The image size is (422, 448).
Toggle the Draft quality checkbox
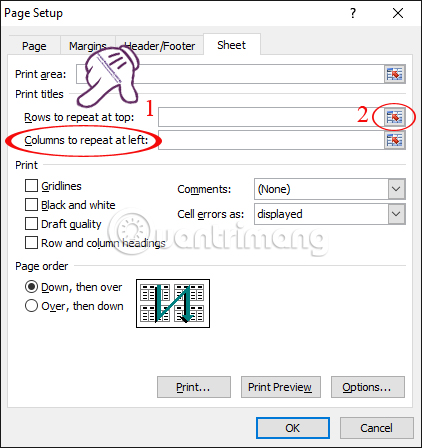[x=31, y=224]
